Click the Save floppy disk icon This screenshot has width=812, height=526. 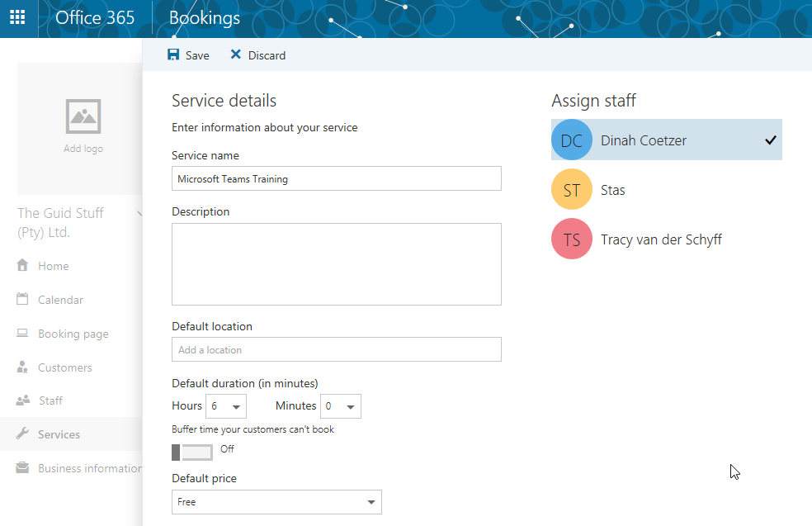pos(173,55)
